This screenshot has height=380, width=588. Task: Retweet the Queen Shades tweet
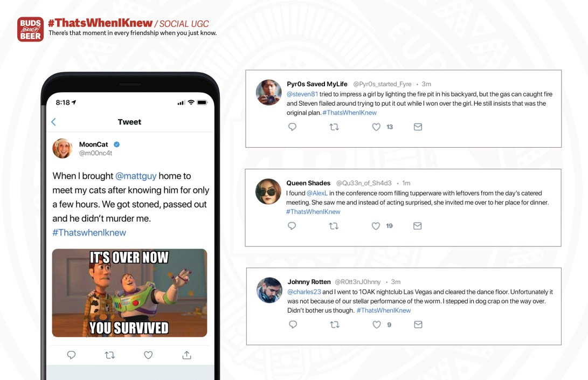coord(334,226)
